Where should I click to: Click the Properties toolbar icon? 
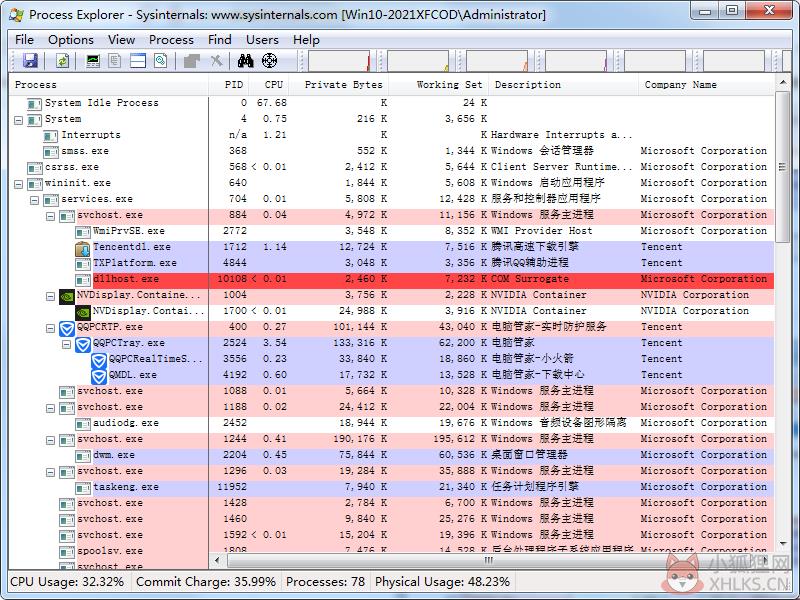[192, 61]
